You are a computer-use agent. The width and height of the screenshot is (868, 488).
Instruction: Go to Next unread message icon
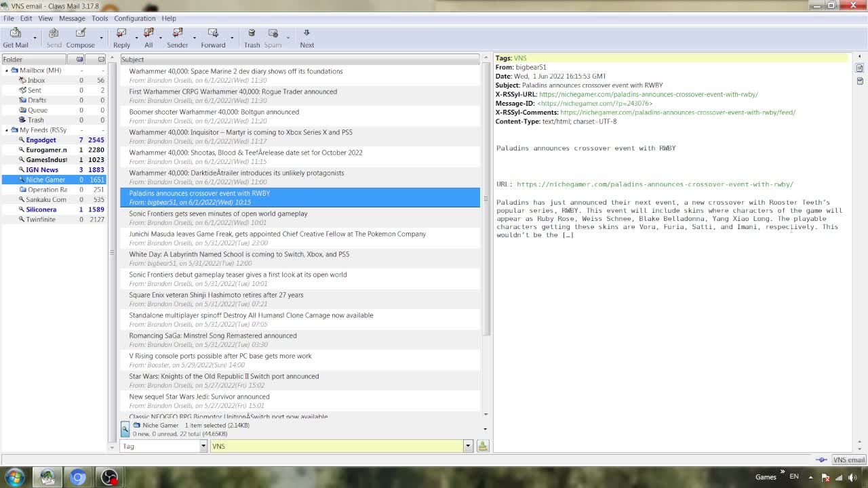click(307, 33)
